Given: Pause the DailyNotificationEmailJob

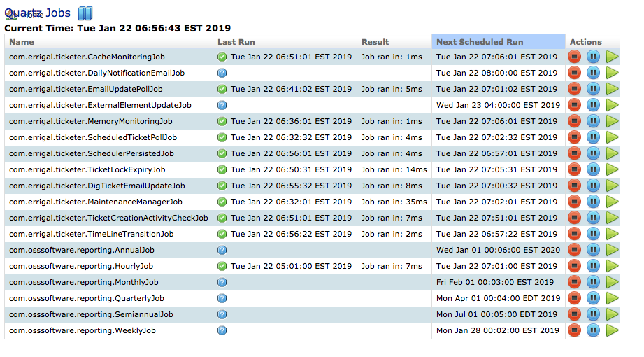Looking at the screenshot, I should tap(593, 73).
